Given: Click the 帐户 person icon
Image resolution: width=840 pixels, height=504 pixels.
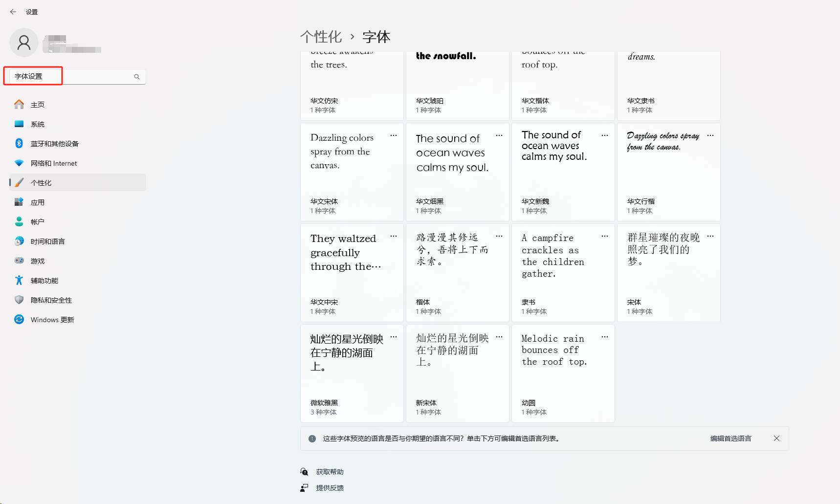Looking at the screenshot, I should tap(19, 221).
